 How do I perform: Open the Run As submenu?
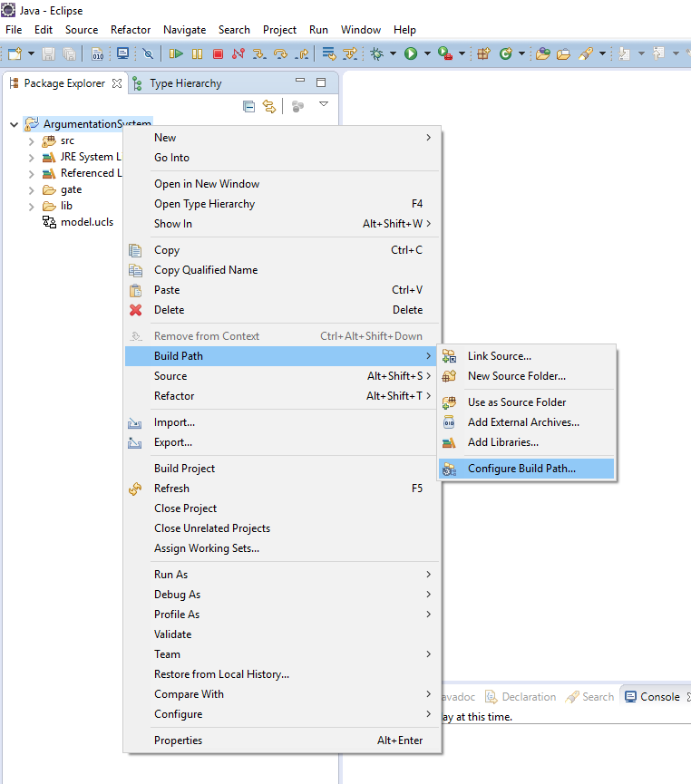(x=282, y=575)
